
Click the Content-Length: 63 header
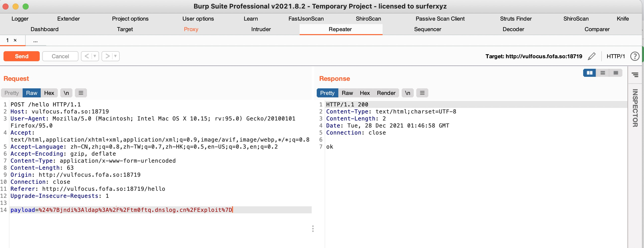42,168
